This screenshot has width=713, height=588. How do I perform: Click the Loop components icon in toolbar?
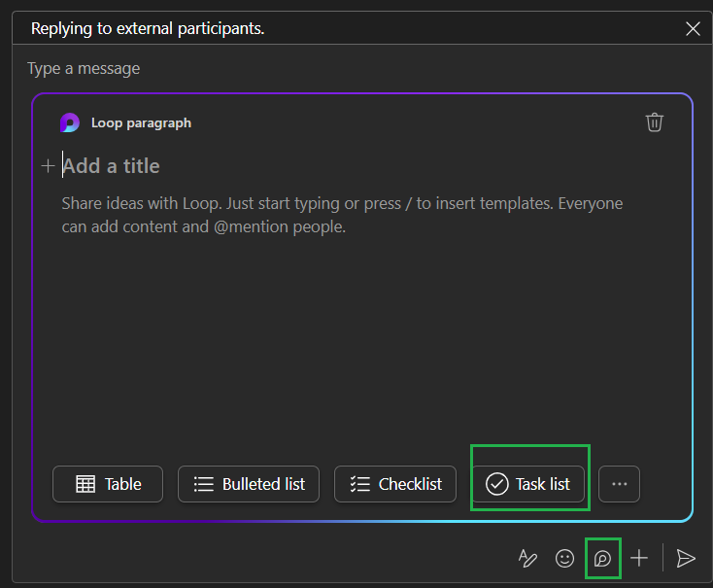point(602,558)
